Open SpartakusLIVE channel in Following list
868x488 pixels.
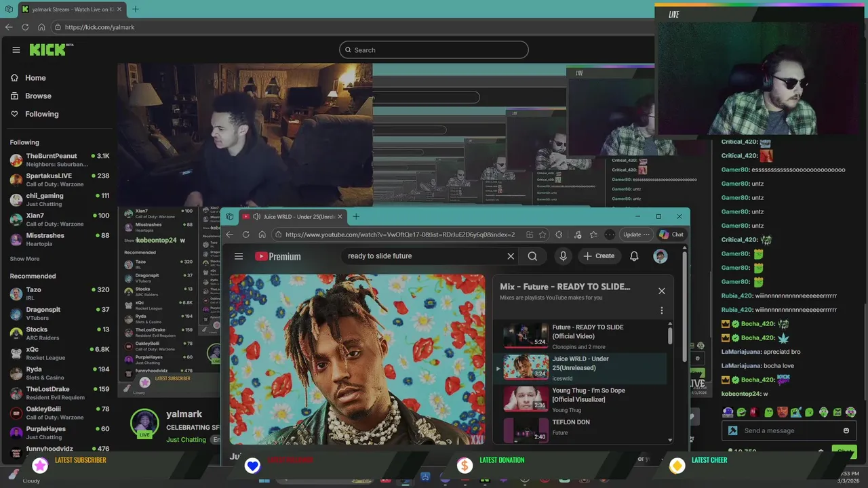click(x=59, y=180)
